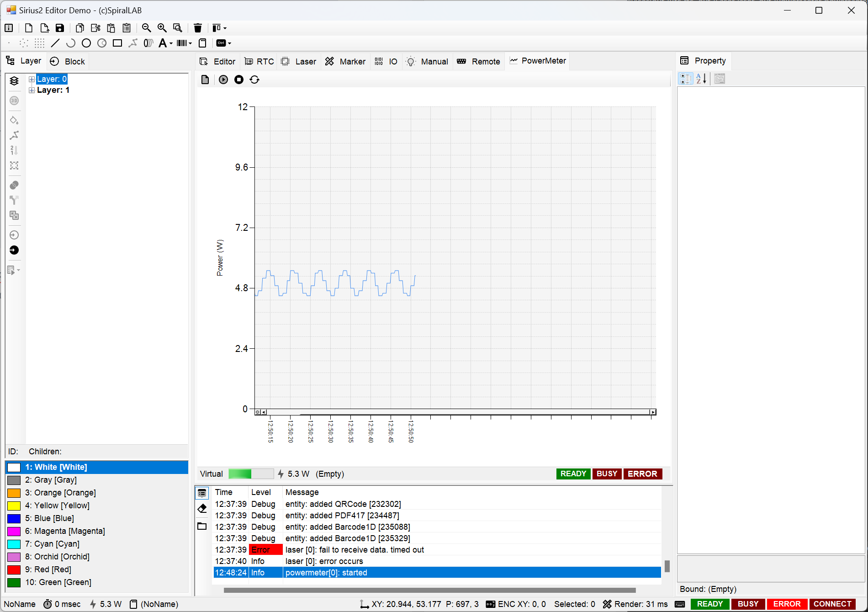868x612 pixels.
Task: Open a file with the upload-arrow icon
Action: [x=44, y=28]
